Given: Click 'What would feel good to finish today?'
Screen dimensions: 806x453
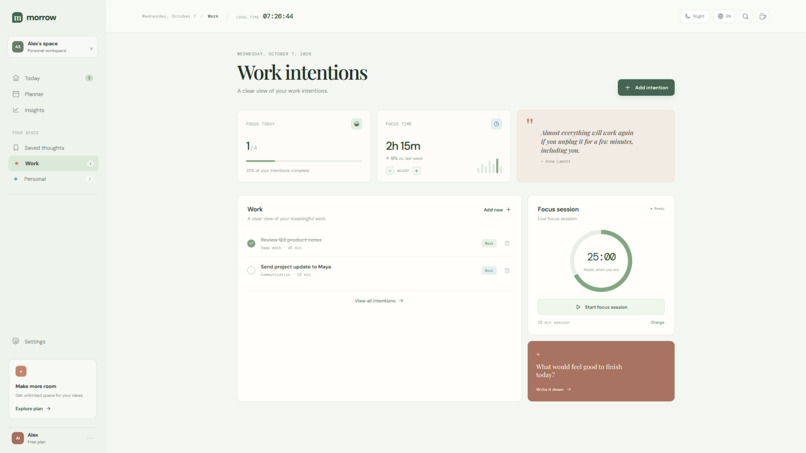Looking at the screenshot, I should click(x=579, y=371).
